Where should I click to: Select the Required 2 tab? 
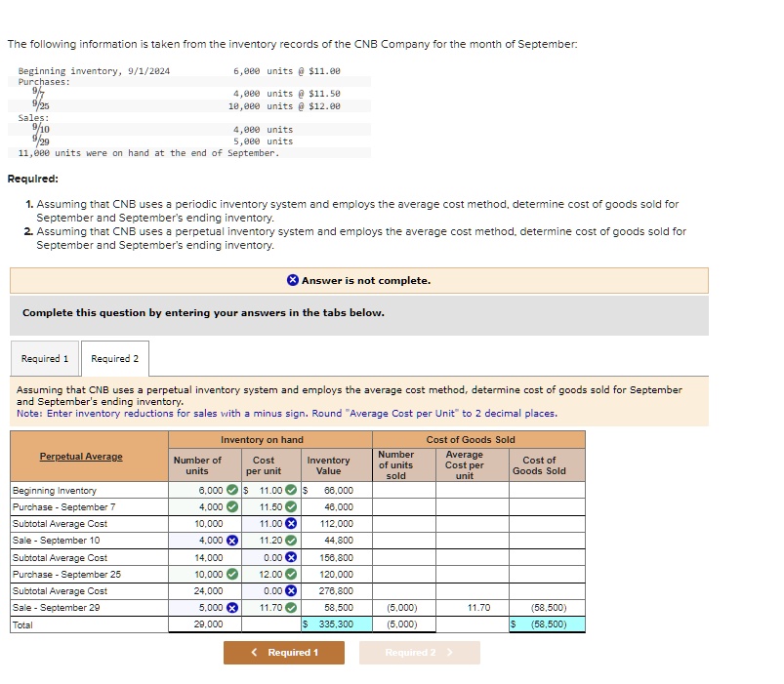(115, 358)
